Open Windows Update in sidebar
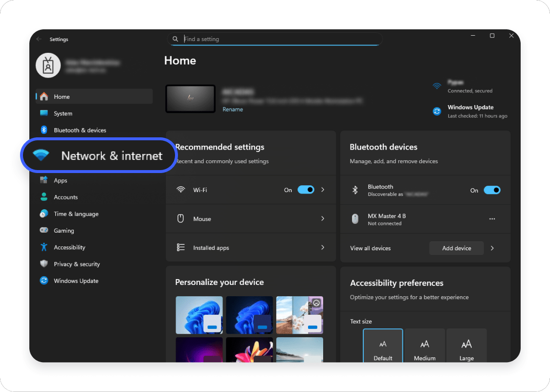Screen dimensions: 550x392 tap(94, 281)
